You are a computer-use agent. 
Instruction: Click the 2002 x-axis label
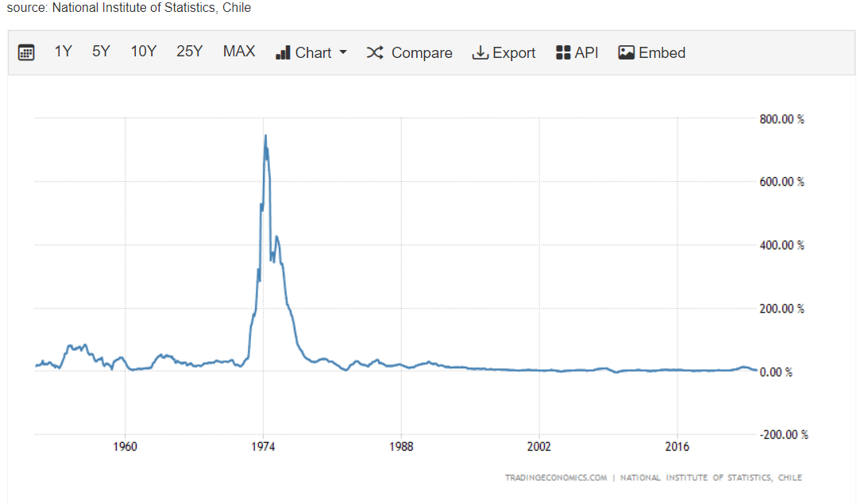539,446
